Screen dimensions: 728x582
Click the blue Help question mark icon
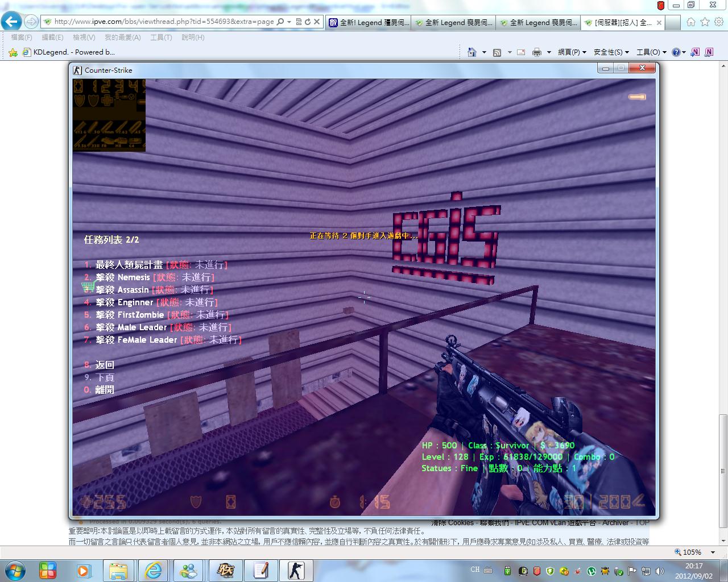pyautogui.click(x=676, y=52)
